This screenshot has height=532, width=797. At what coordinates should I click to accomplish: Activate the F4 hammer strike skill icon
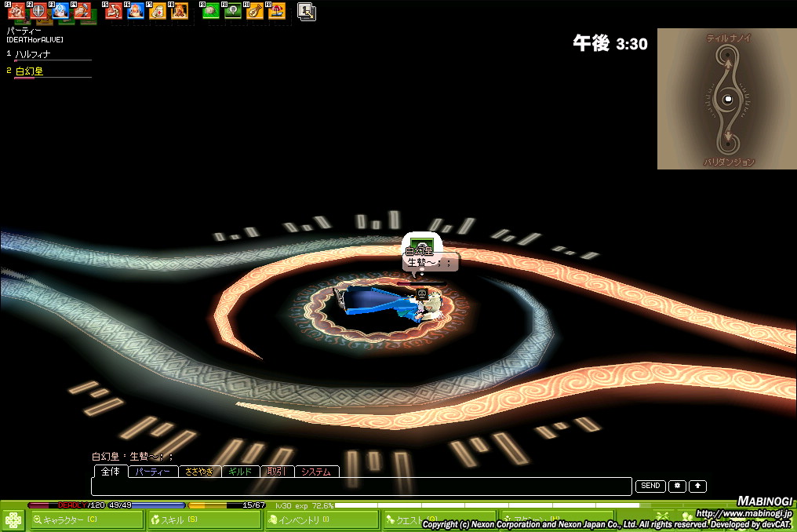[x=82, y=11]
